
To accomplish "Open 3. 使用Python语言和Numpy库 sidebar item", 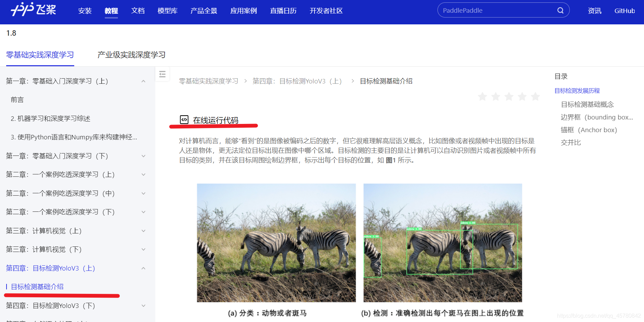I will point(74,137).
